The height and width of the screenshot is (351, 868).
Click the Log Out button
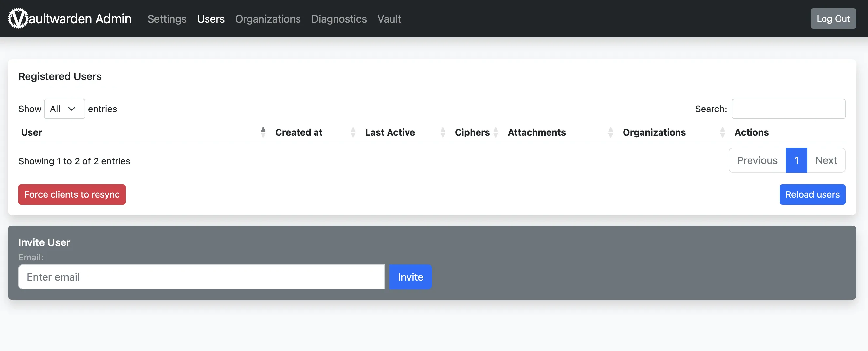point(833,19)
